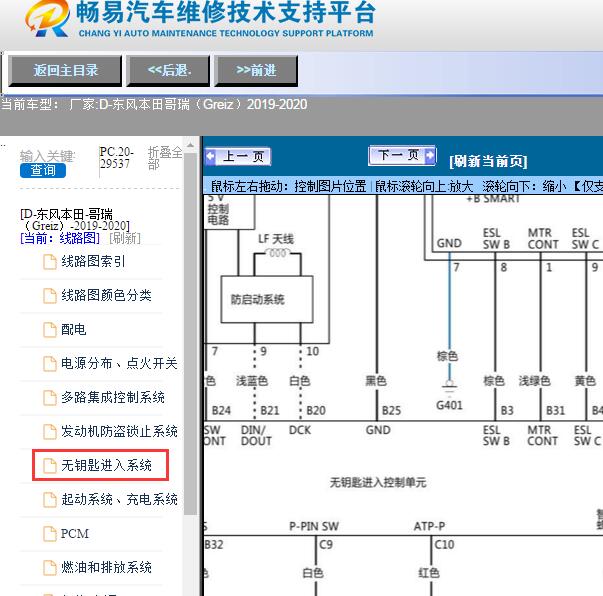Click the B25 connector label
The height and width of the screenshot is (596, 603).
(391, 411)
